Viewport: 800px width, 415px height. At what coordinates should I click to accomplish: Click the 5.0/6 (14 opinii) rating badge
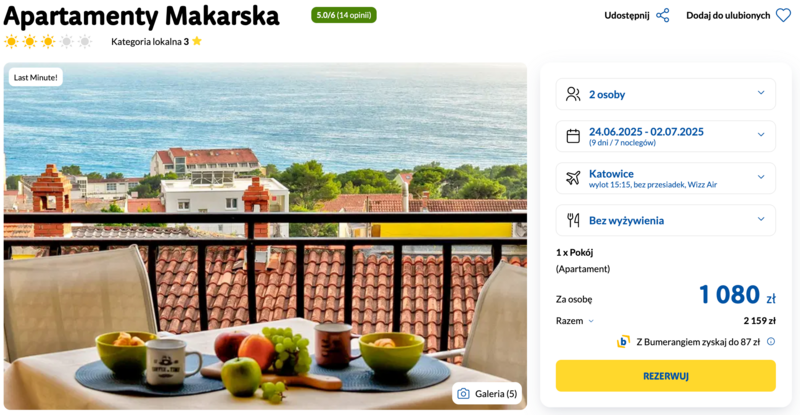point(343,15)
